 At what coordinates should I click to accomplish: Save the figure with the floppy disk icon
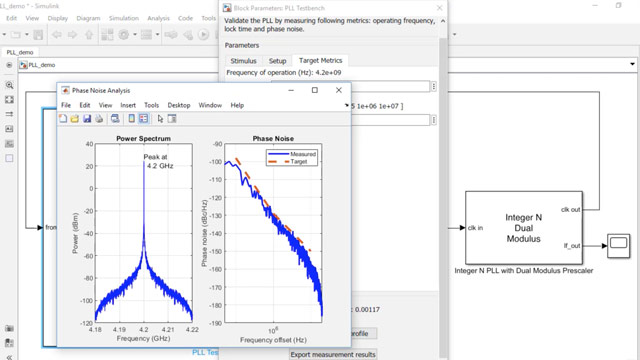[87, 119]
